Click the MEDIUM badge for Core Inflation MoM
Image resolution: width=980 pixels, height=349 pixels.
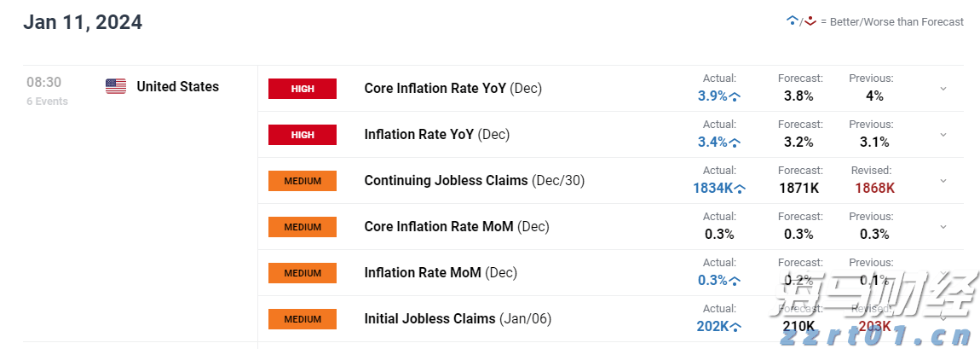[303, 227]
